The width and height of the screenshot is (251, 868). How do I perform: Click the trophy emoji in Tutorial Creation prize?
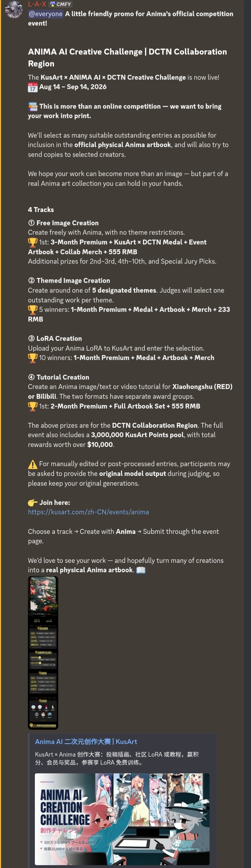(x=32, y=406)
